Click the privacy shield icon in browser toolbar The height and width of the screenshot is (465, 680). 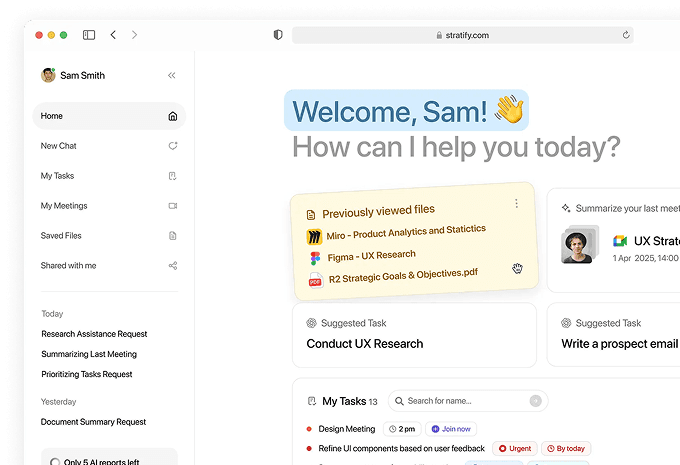(278, 35)
